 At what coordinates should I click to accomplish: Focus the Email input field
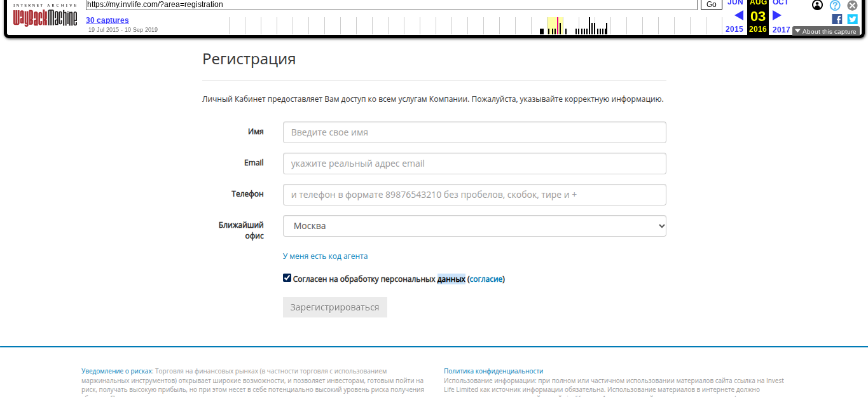point(474,164)
